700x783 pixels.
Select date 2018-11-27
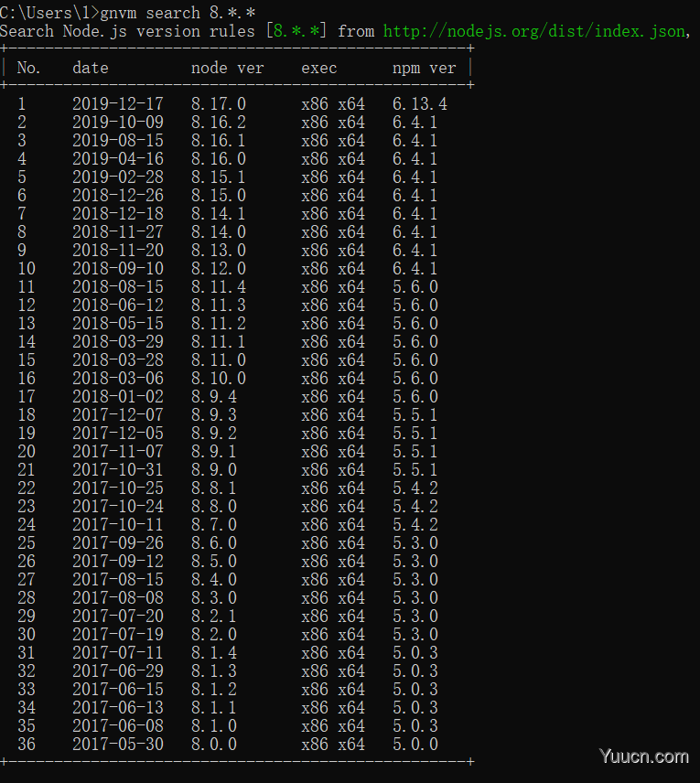pyautogui.click(x=118, y=232)
